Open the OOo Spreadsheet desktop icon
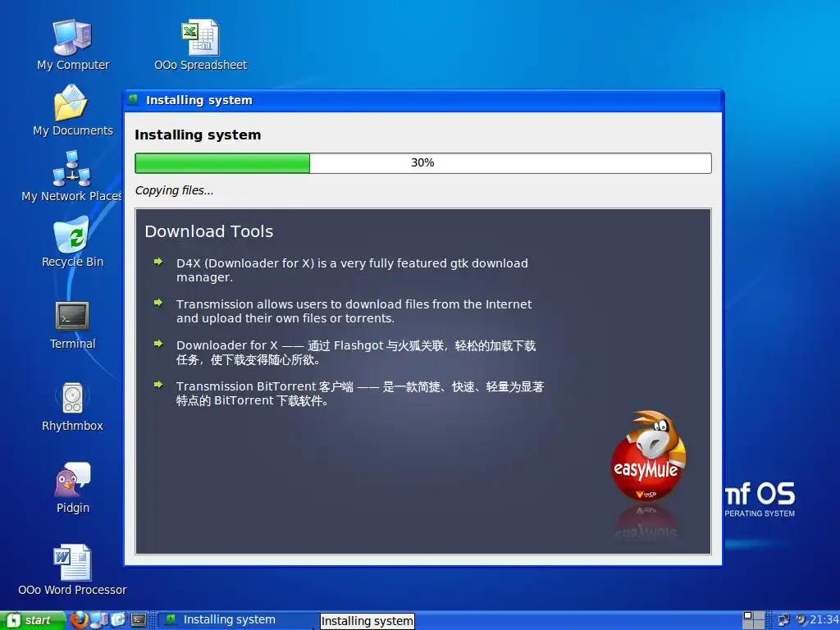 (200, 45)
